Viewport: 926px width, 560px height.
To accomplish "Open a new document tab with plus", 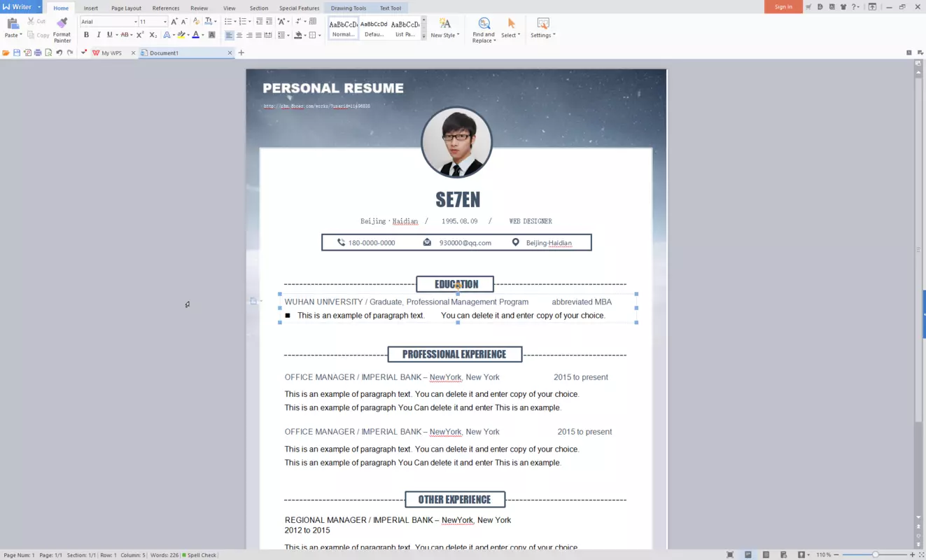I will click(241, 53).
